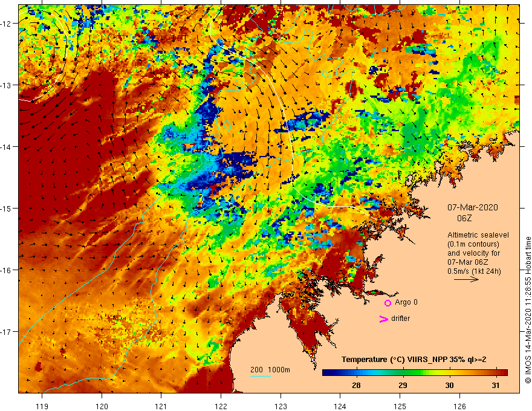Click latitude axis label -13
532x411 pixels.
(7, 85)
